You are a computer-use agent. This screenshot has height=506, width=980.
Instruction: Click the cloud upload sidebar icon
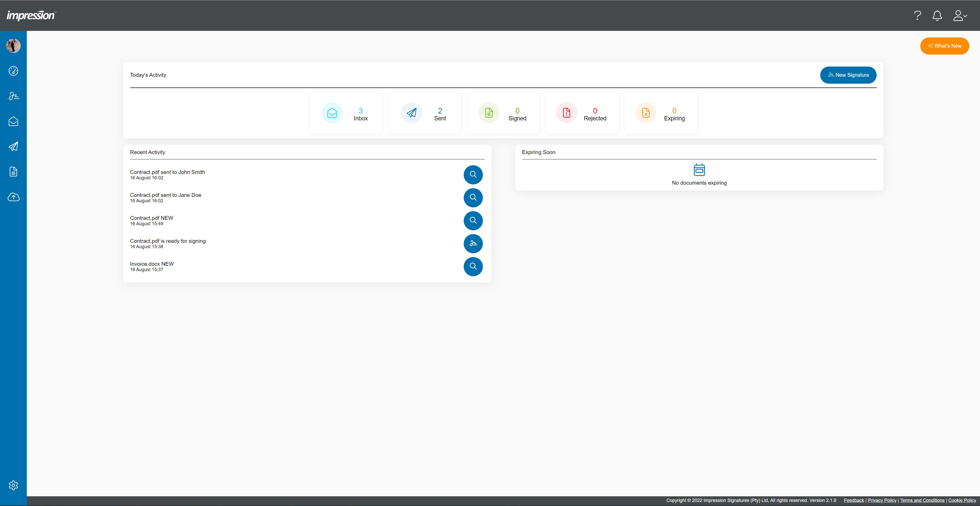coord(13,197)
